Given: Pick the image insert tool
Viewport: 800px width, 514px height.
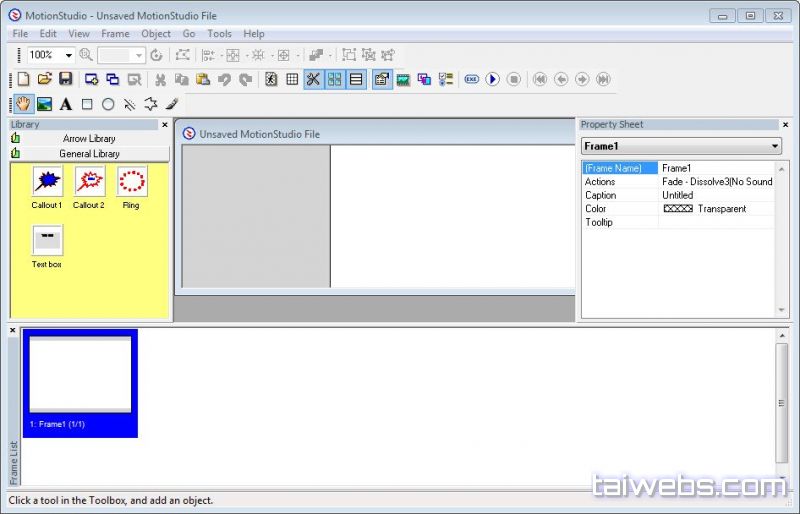Looking at the screenshot, I should point(44,104).
